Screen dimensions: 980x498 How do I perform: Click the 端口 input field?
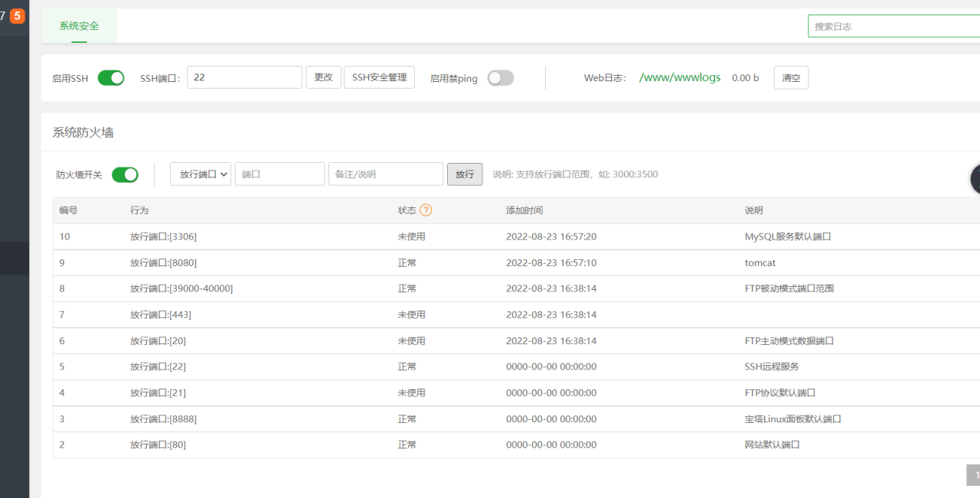coord(279,174)
